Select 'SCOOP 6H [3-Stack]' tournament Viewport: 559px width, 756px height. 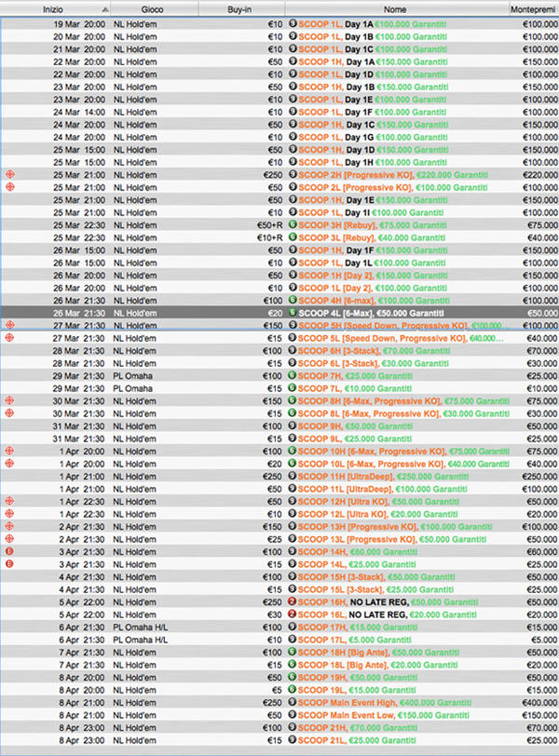pyautogui.click(x=374, y=351)
